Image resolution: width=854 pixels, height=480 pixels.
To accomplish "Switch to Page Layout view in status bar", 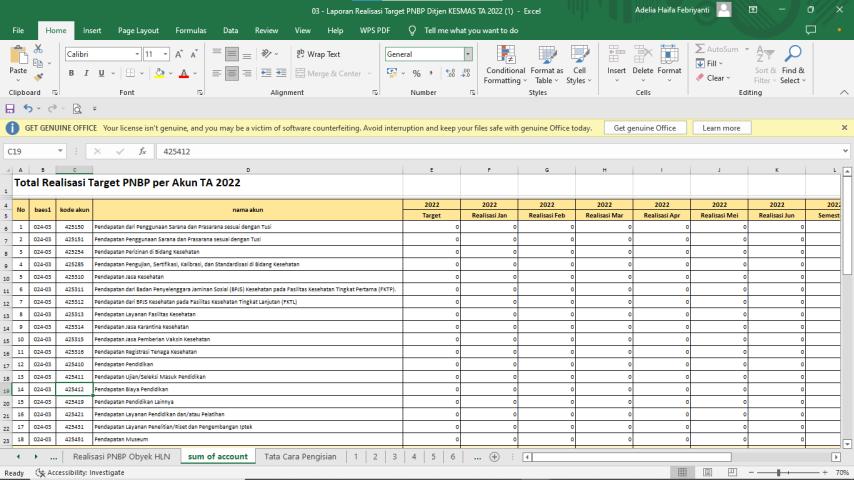I will tap(707, 472).
